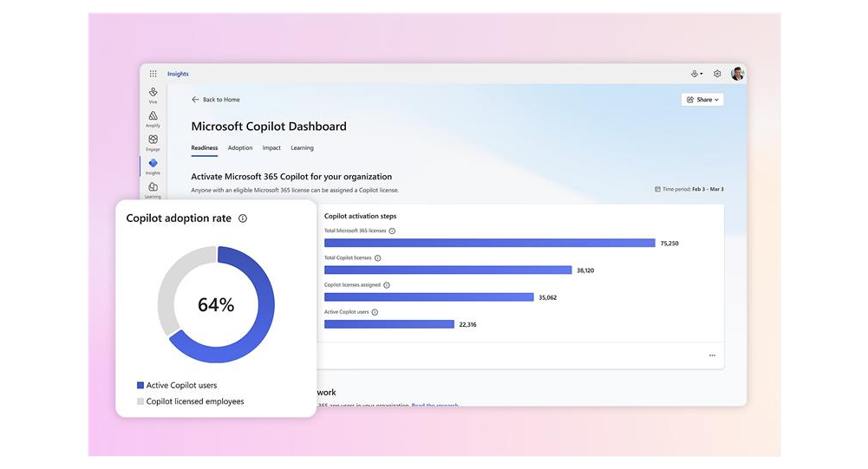Show info for Copilot adoption rate
The height and width of the screenshot is (469, 868).
[x=243, y=218]
